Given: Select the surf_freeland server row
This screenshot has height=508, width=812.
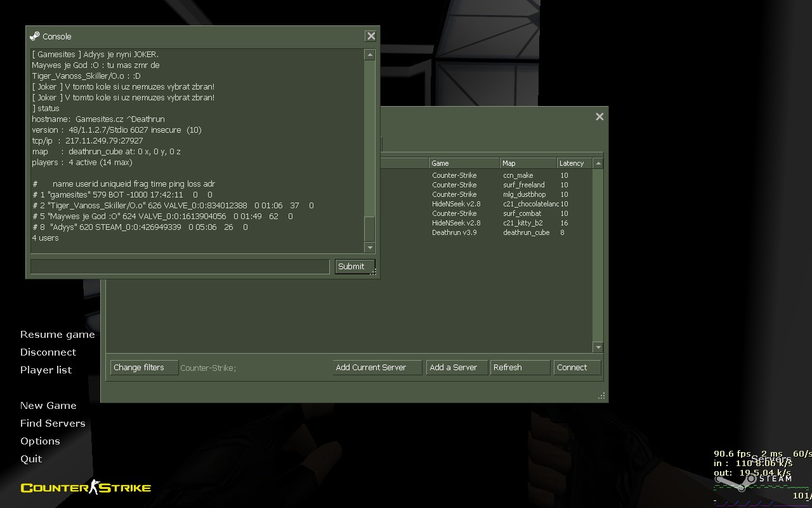Looking at the screenshot, I should pyautogui.click(x=485, y=185).
